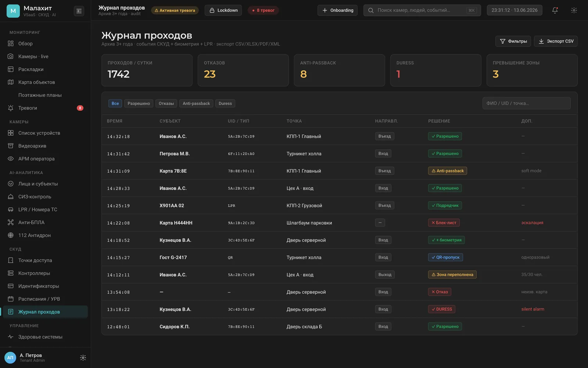Open the Видеоархив section

tap(45, 146)
